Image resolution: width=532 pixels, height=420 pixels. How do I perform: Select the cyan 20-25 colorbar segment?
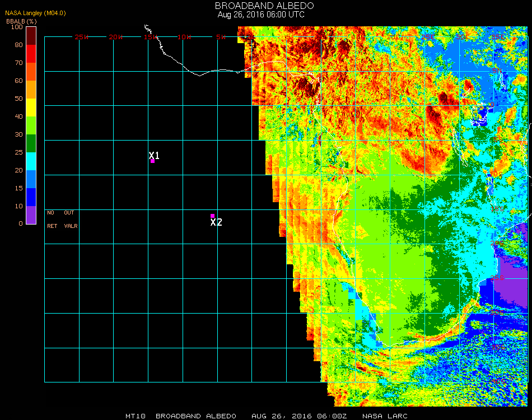(x=31, y=161)
